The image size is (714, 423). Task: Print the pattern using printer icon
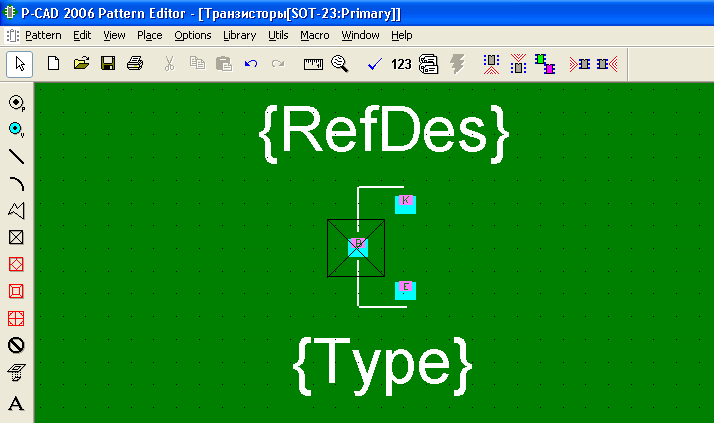click(x=135, y=63)
